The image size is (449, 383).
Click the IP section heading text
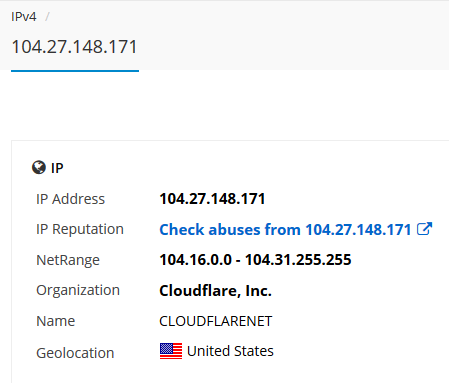click(x=57, y=168)
